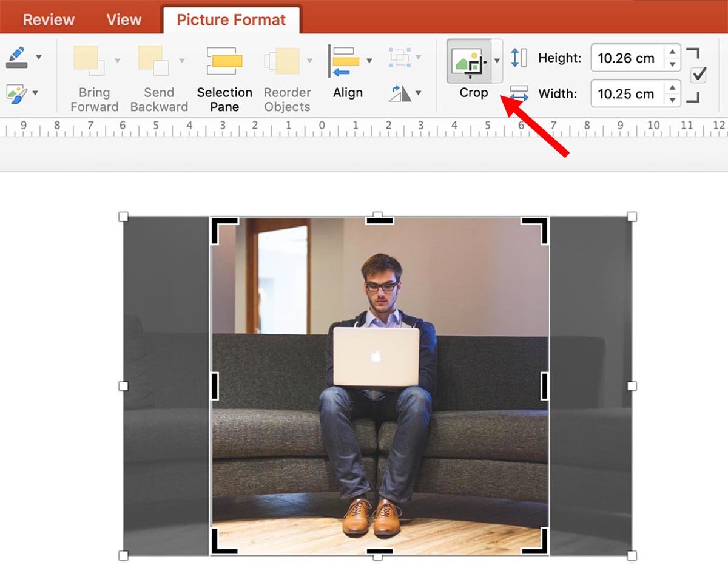Decrease the Height with down stepper
Viewport: 728px width, 565px height.
click(672, 65)
